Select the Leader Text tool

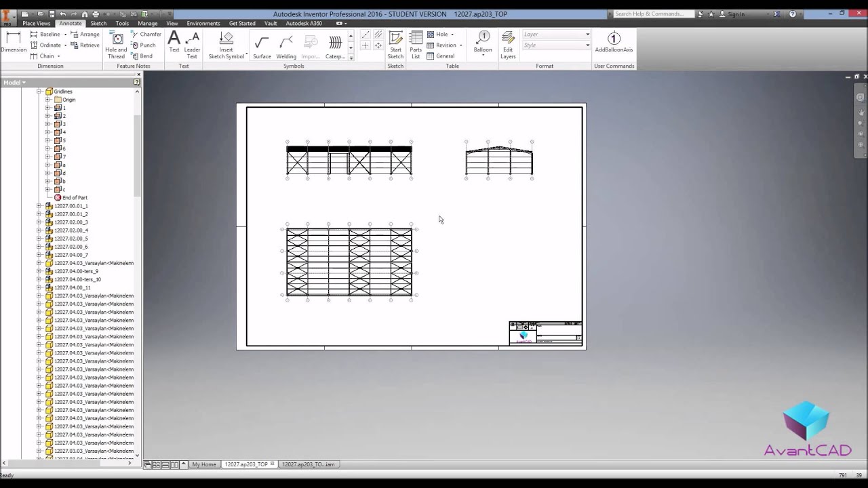(193, 45)
